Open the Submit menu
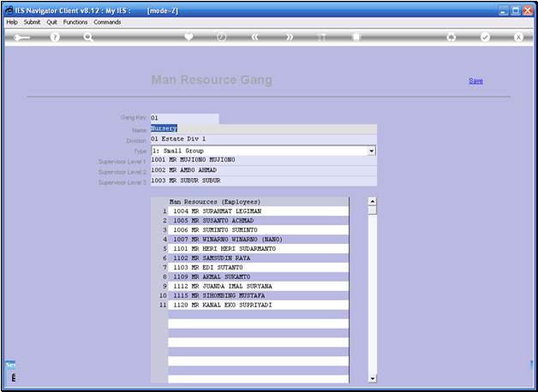Screen dimensions: 538x392 [32, 22]
